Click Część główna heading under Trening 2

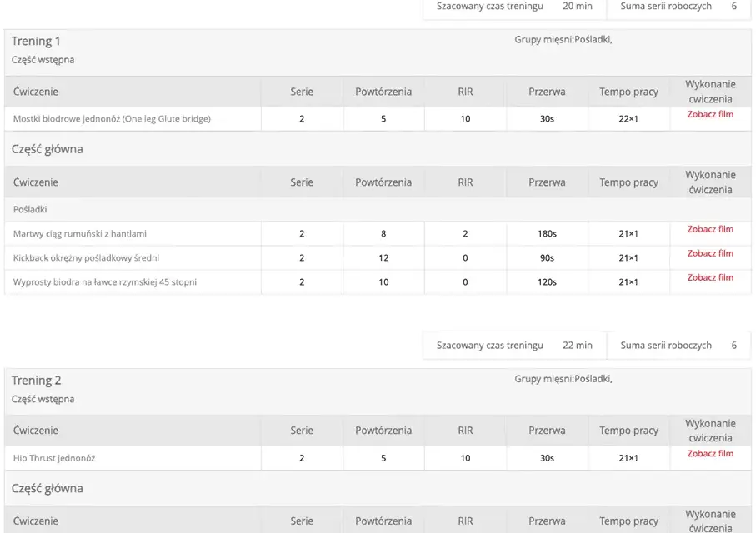point(48,488)
